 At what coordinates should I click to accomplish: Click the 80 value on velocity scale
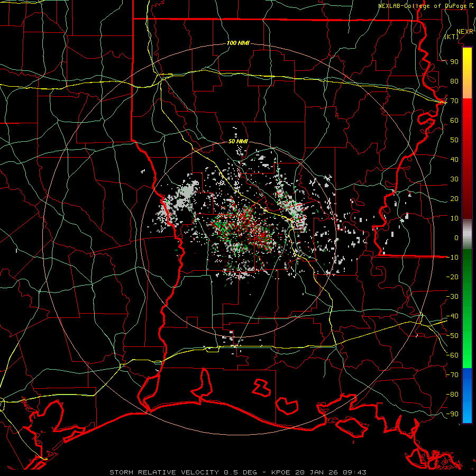click(454, 81)
